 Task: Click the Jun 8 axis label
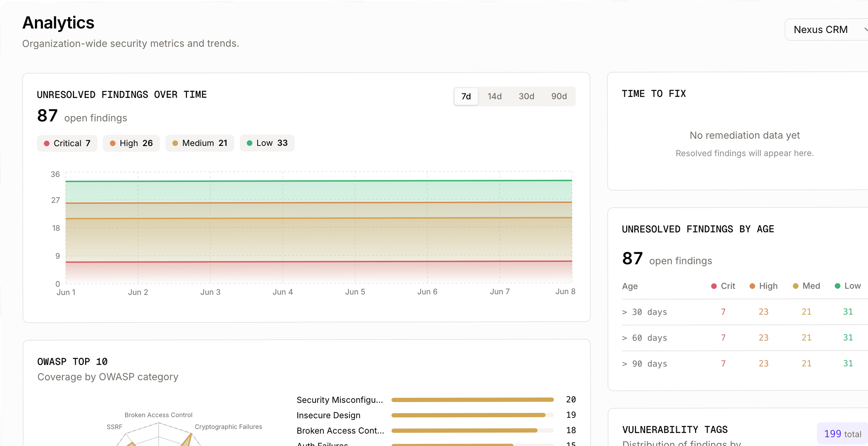point(565,292)
